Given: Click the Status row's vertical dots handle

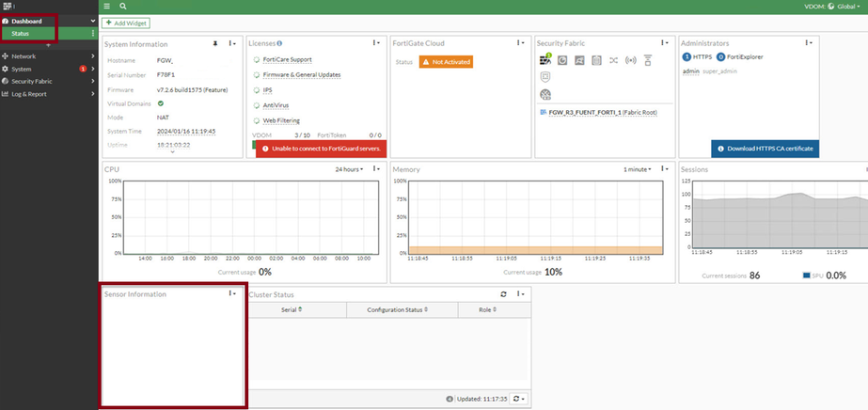Looking at the screenshot, I should (92, 34).
